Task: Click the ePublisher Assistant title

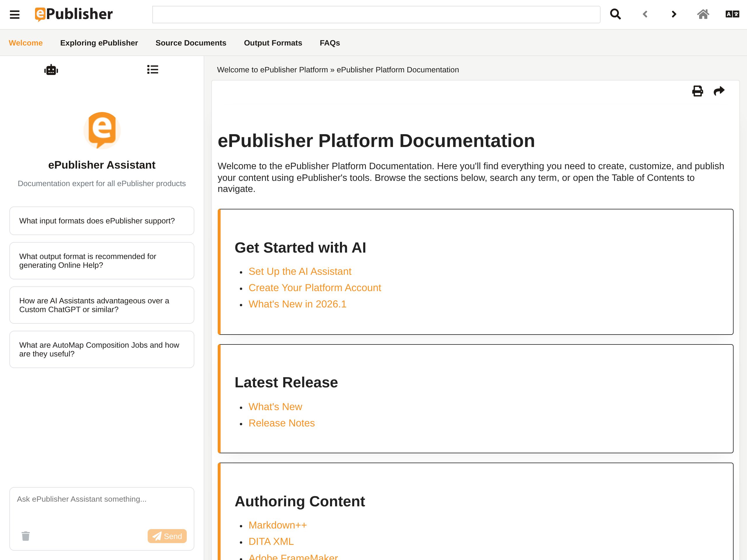Action: coord(102,165)
